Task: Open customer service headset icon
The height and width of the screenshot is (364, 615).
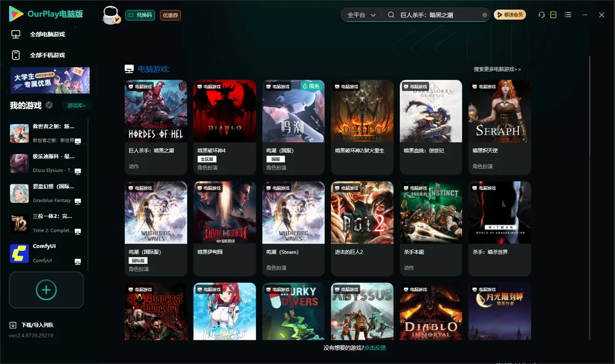Action: click(x=542, y=15)
